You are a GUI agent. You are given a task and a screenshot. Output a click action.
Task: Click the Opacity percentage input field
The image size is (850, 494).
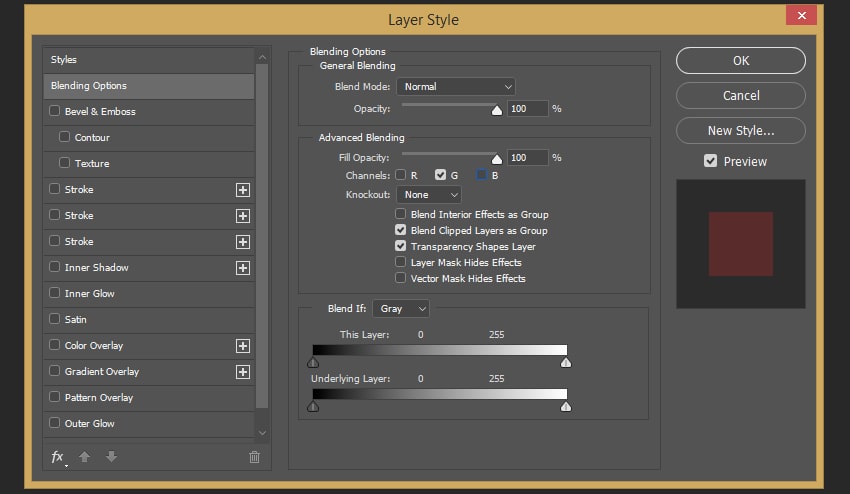pyautogui.click(x=527, y=108)
